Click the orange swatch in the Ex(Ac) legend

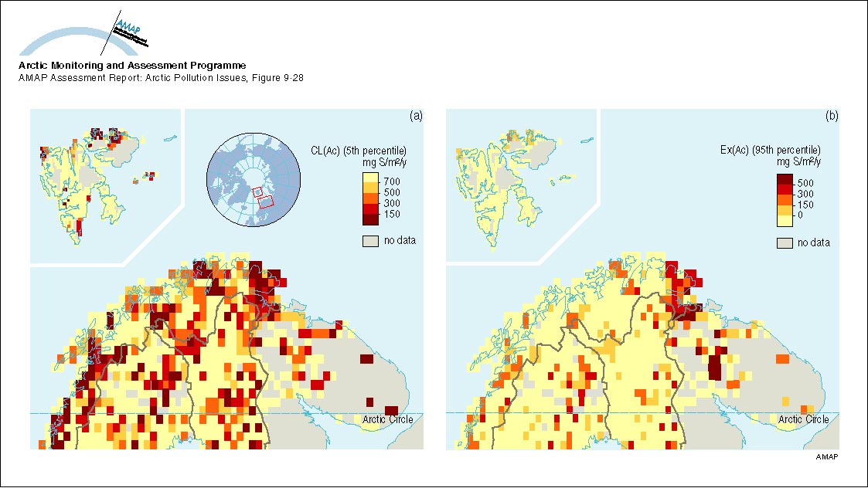[x=785, y=201]
